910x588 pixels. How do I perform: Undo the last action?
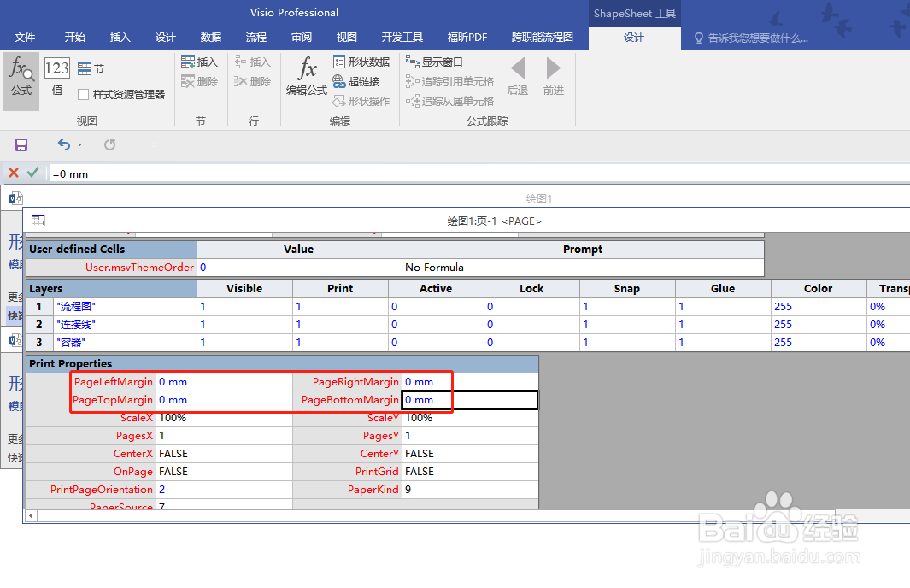click(x=64, y=144)
